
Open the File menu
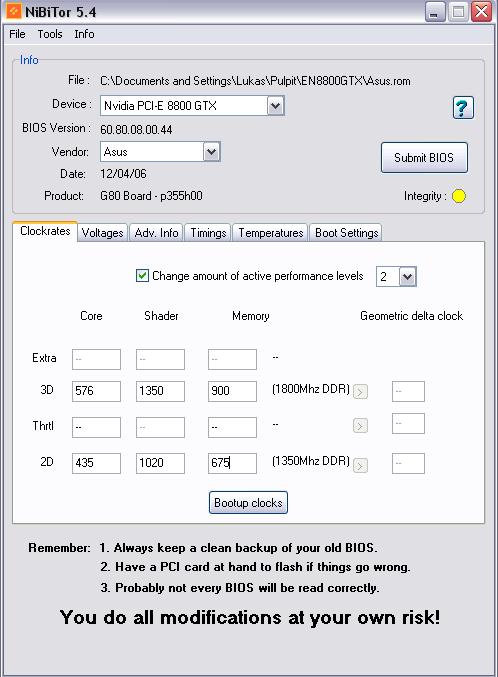17,34
